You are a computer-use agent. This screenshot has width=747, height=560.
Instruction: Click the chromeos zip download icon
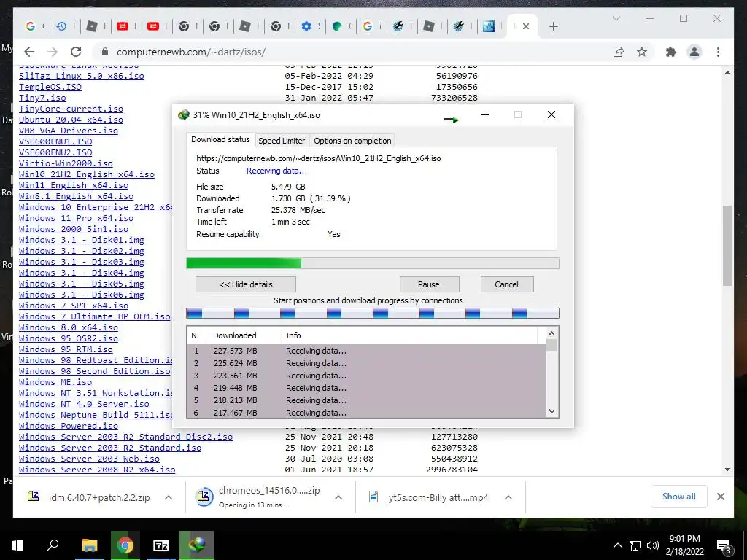tap(204, 497)
